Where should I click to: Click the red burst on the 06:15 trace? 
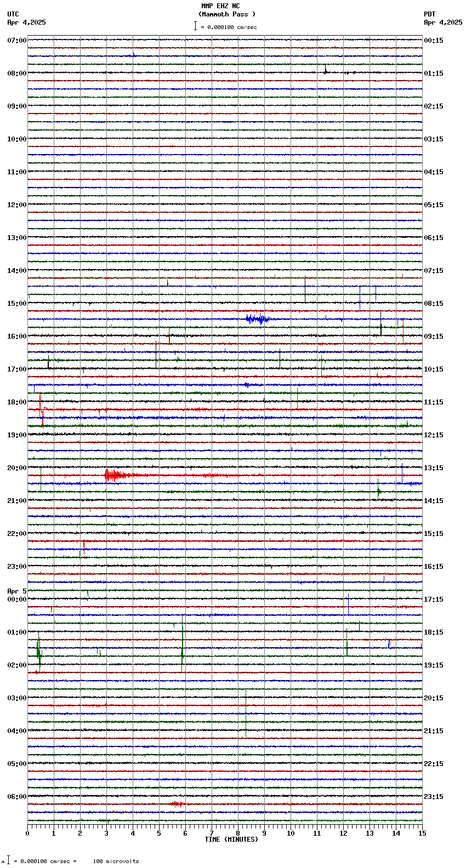[x=177, y=804]
